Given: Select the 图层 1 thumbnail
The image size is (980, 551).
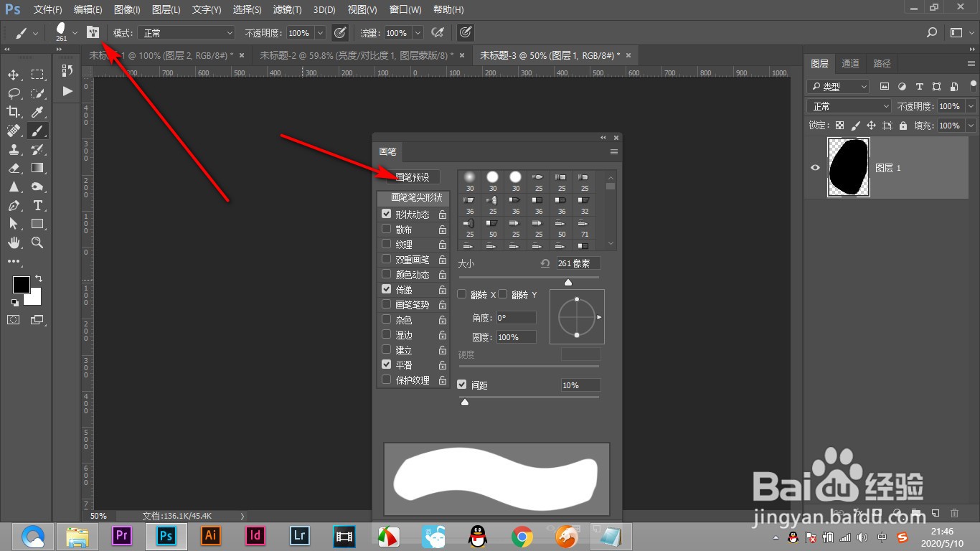Looking at the screenshot, I should click(848, 167).
